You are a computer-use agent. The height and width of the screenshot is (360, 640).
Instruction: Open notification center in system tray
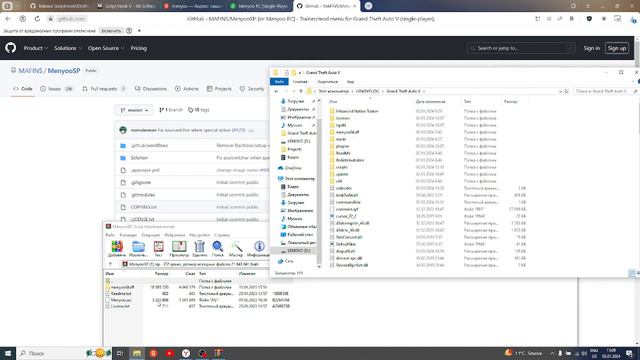(x=630, y=353)
